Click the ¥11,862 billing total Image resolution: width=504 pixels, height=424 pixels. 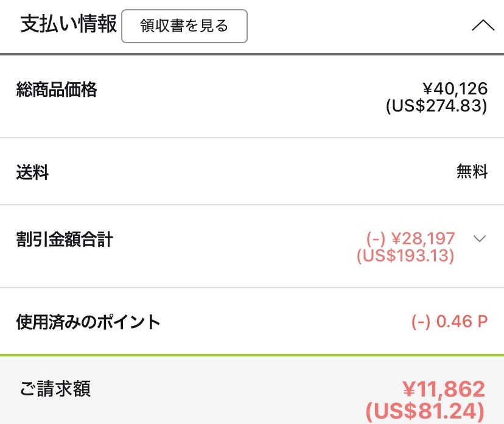coord(444,389)
